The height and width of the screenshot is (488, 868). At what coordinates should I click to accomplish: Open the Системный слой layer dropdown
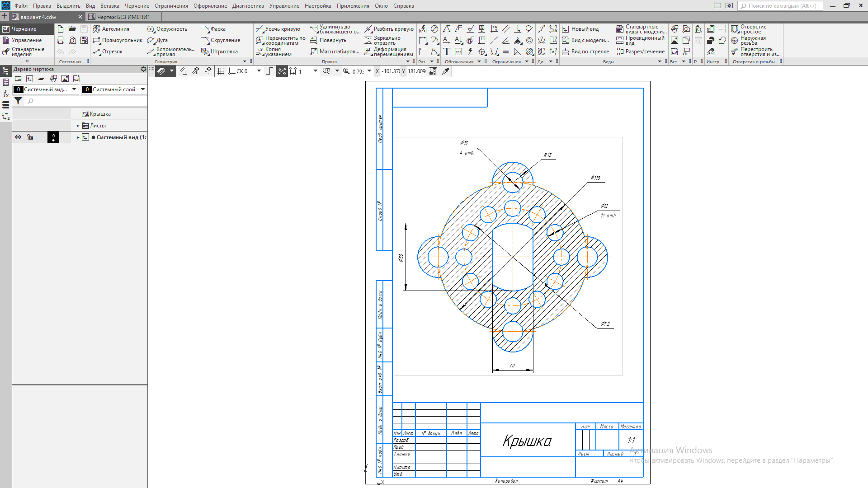coord(143,89)
